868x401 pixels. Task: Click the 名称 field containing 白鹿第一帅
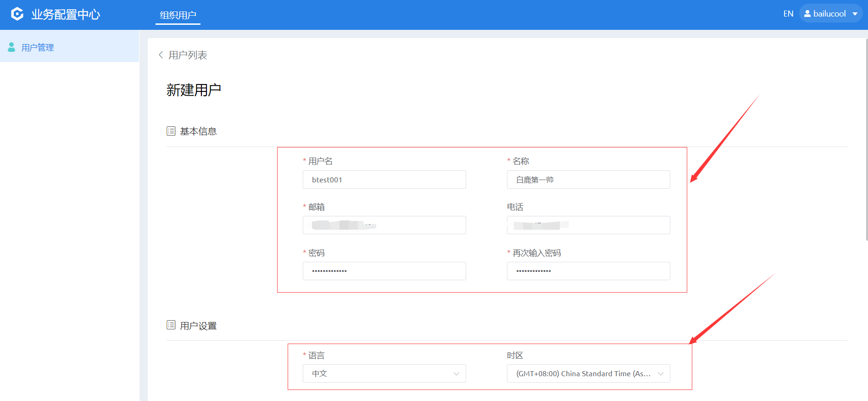click(x=588, y=180)
